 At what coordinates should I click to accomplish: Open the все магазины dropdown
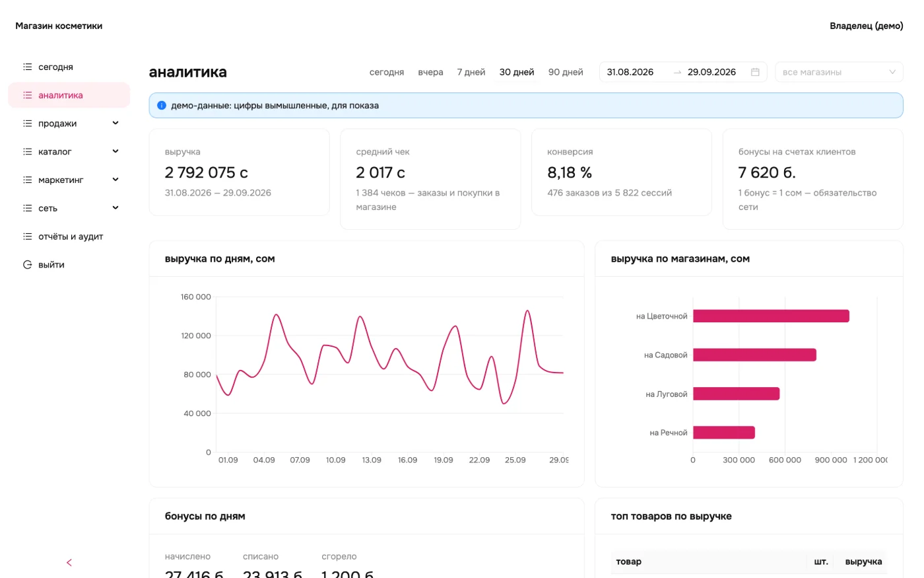pos(839,72)
